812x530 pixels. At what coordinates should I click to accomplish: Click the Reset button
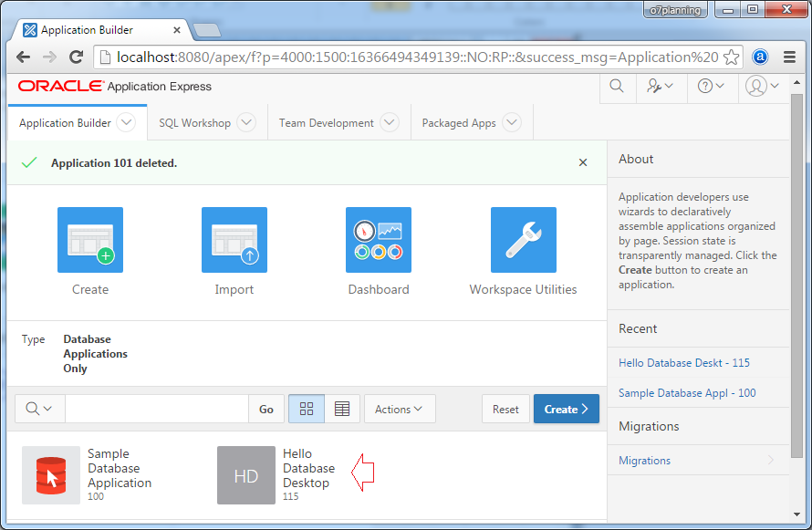click(505, 409)
